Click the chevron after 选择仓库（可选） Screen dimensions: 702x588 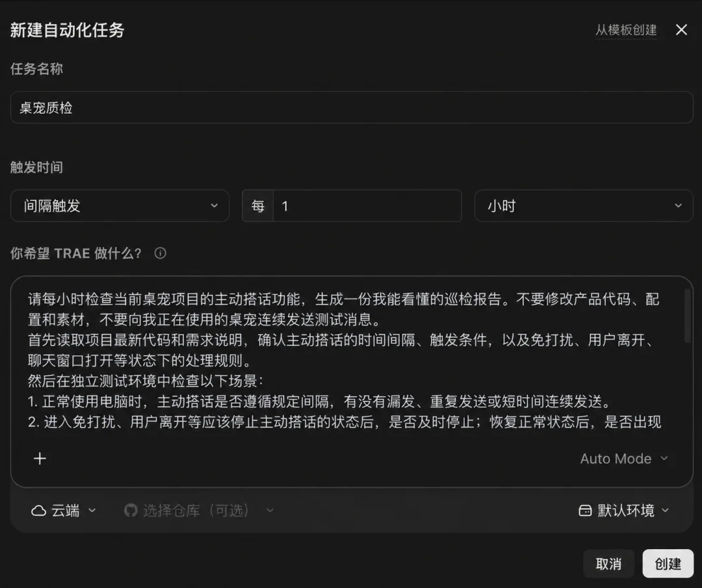tap(270, 510)
